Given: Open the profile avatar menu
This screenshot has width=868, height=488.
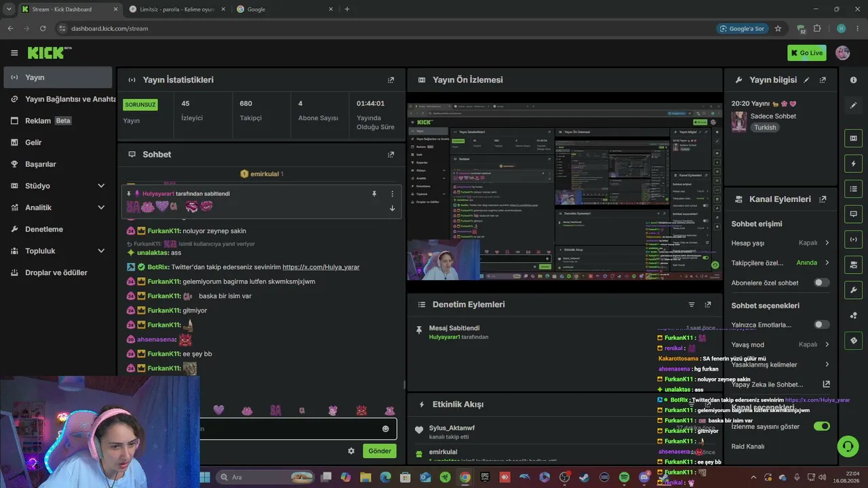Looking at the screenshot, I should [x=843, y=53].
